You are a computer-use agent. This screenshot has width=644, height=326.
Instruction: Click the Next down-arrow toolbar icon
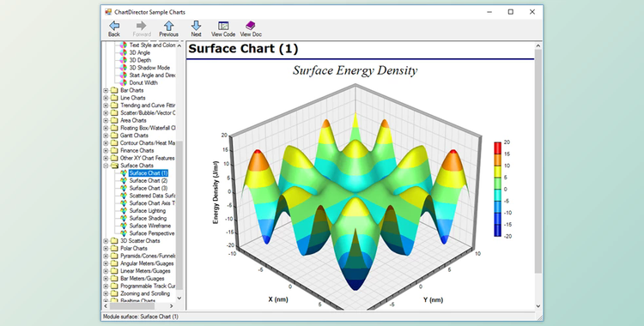(x=197, y=26)
